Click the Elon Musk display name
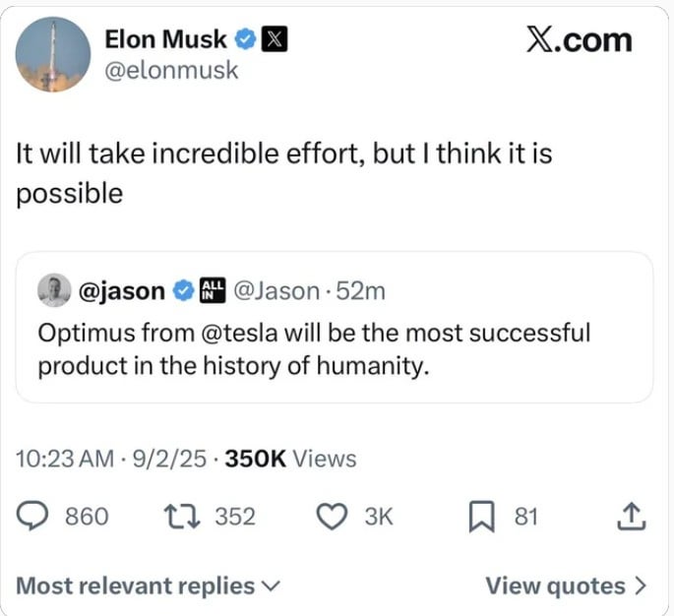The height and width of the screenshot is (616, 674). tap(165, 39)
